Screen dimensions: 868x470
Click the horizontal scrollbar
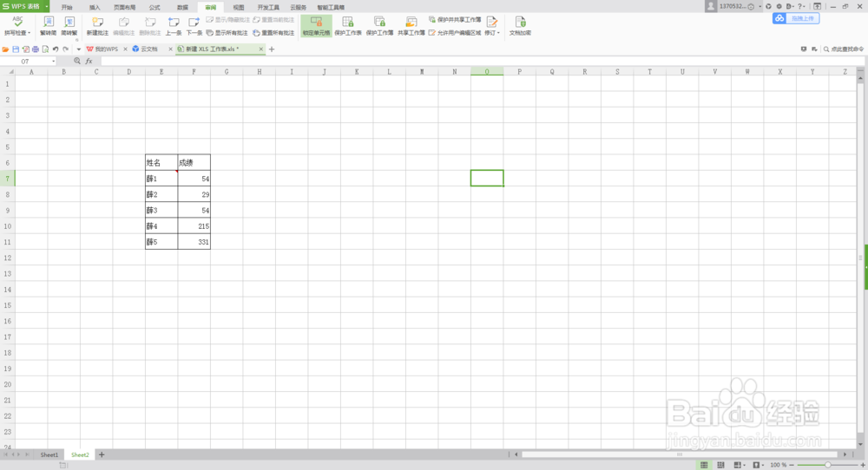[680, 454]
